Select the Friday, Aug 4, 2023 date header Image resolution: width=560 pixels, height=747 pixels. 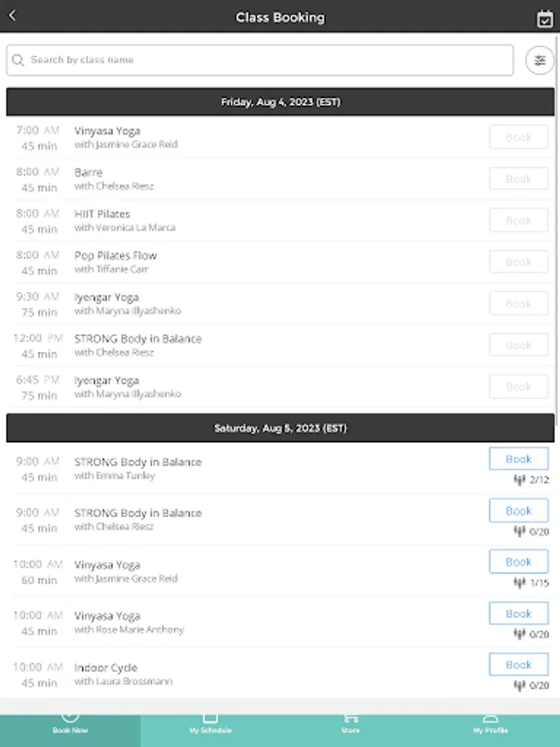tap(280, 102)
